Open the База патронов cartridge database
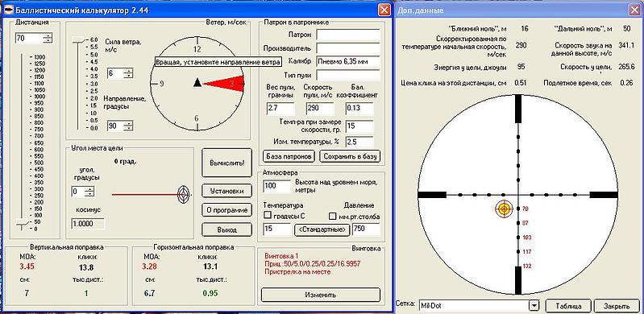Viewport: 644px width, 314px height. coord(289,156)
